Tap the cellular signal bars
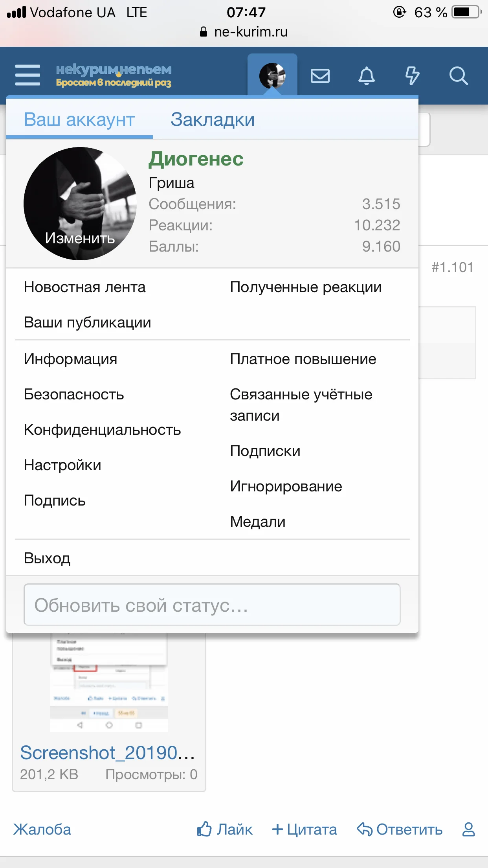Image resolution: width=488 pixels, height=868 pixels. pos(17,12)
